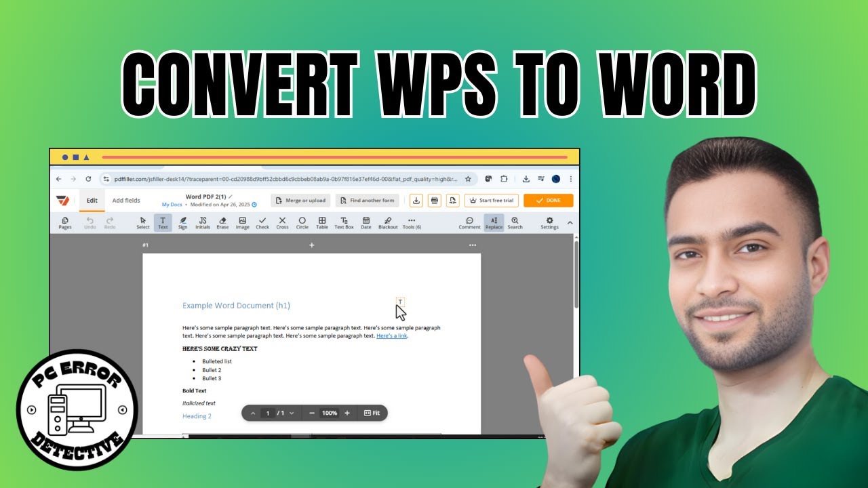Select the Check mark tool
The width and height of the screenshot is (868, 488).
(x=262, y=223)
